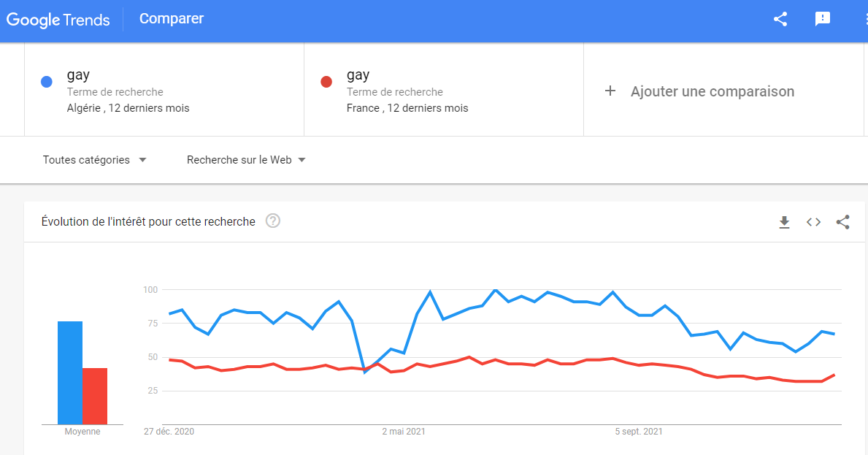The width and height of the screenshot is (868, 455).
Task: Open the send feedback icon in the header
Action: click(x=823, y=20)
